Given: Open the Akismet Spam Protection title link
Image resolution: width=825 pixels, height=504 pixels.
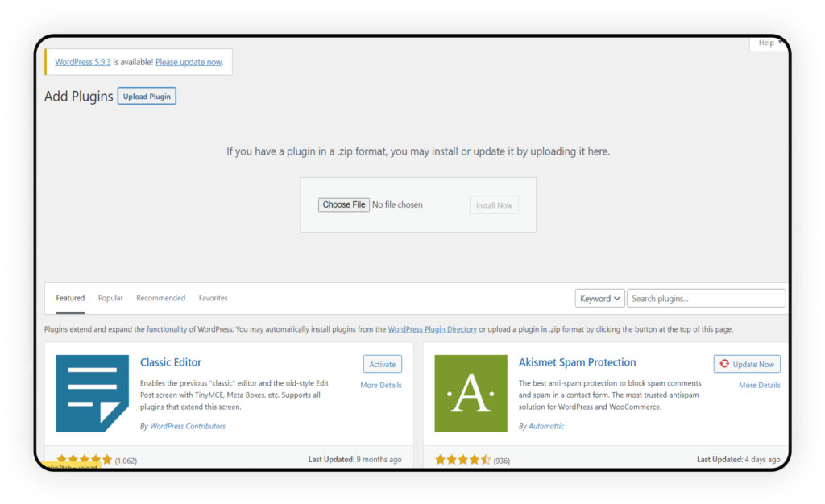Looking at the screenshot, I should pyautogui.click(x=577, y=362).
